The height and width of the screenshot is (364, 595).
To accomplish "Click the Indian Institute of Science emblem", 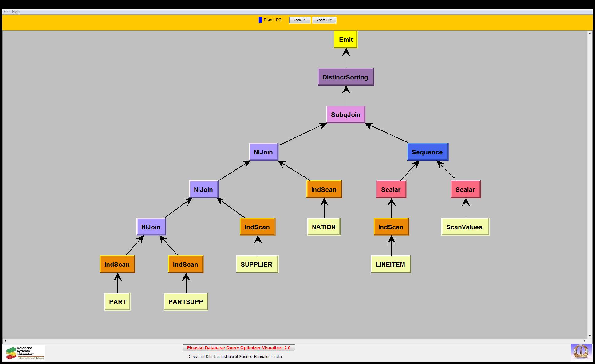I will 581,352.
